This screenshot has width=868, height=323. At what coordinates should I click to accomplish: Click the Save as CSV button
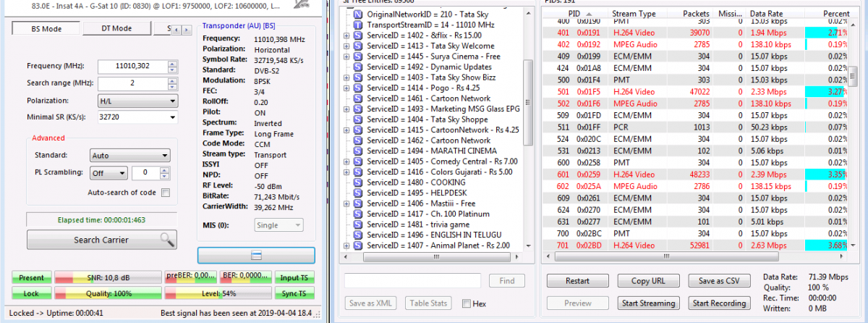pyautogui.click(x=720, y=281)
